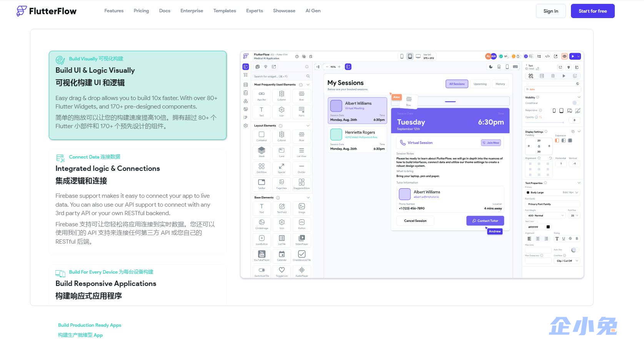Pick the TabBar widget tile

261,184
